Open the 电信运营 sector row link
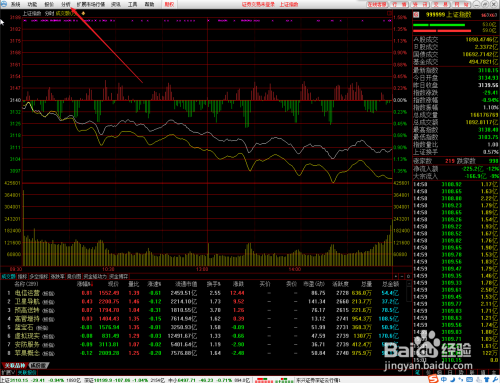Viewport: 500px width, 383px height. 27,293
